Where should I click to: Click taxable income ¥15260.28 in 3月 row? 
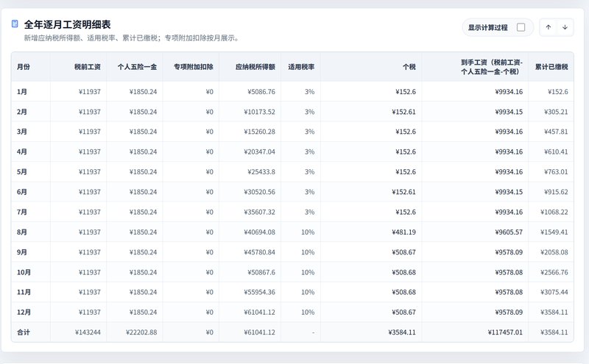coord(259,132)
